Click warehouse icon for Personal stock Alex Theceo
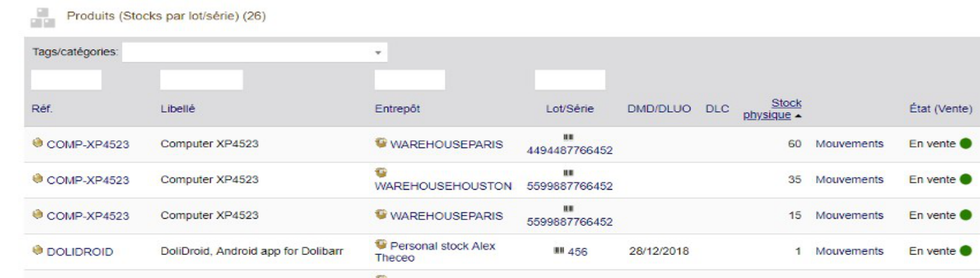The height and width of the screenshot is (278, 980). pyautogui.click(x=380, y=245)
